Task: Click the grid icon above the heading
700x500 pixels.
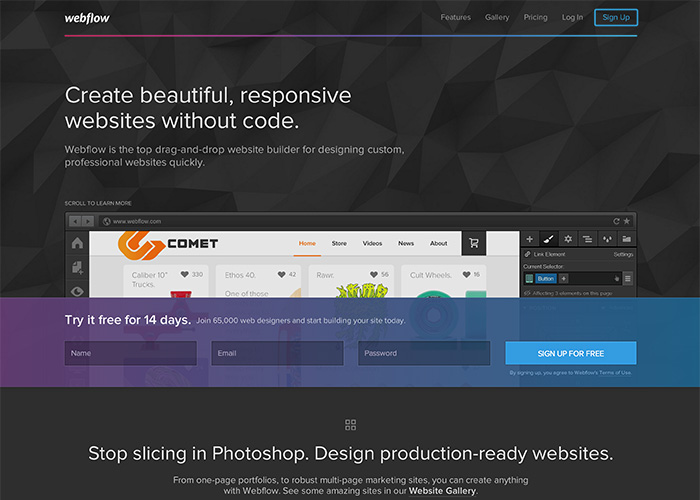Action: [350, 425]
